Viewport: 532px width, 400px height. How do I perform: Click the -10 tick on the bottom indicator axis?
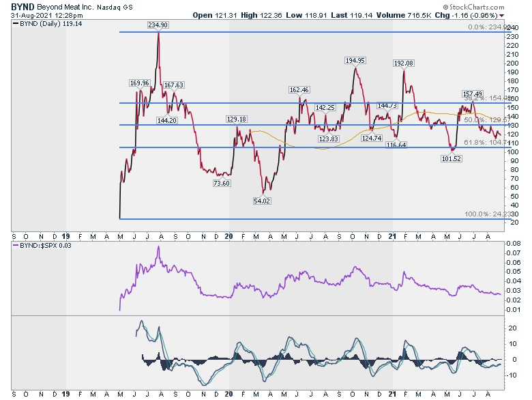click(512, 375)
